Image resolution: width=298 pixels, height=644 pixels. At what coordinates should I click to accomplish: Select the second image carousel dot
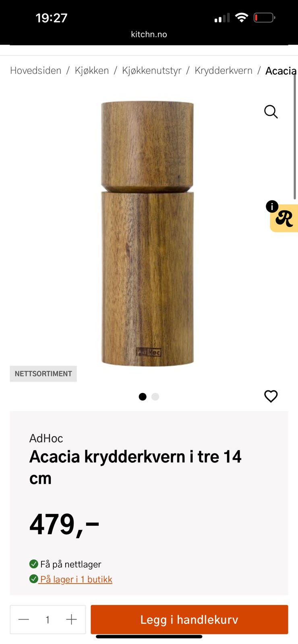[155, 396]
